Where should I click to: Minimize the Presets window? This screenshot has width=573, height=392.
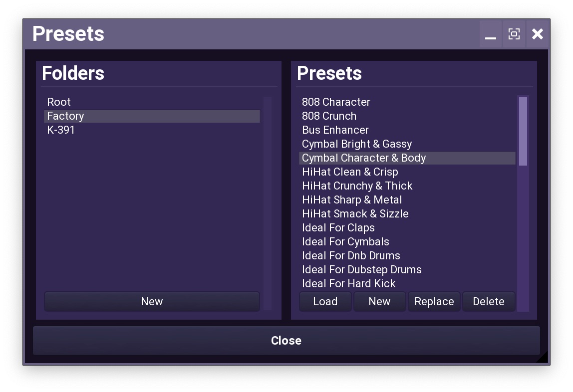(x=491, y=34)
